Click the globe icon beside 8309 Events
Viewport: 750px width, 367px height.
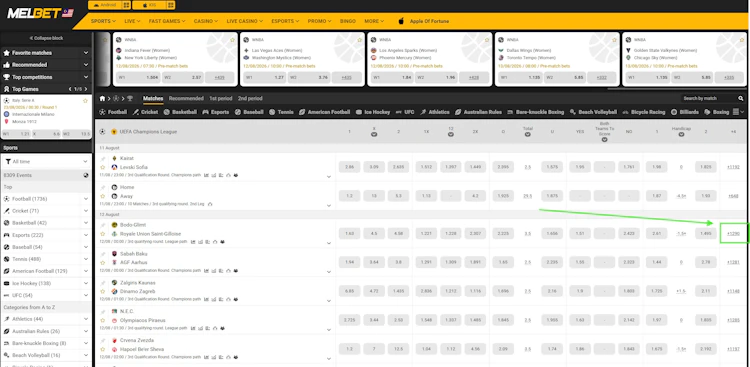(86, 175)
